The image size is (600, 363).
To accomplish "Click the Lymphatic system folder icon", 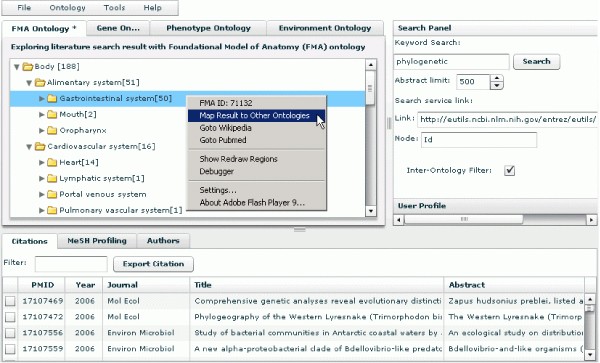I will click(x=52, y=179).
